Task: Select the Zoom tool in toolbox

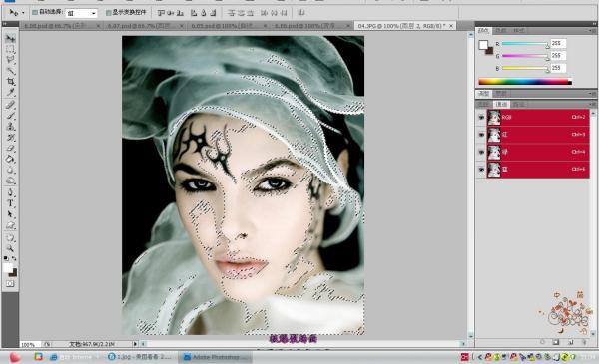Action: coord(10,248)
